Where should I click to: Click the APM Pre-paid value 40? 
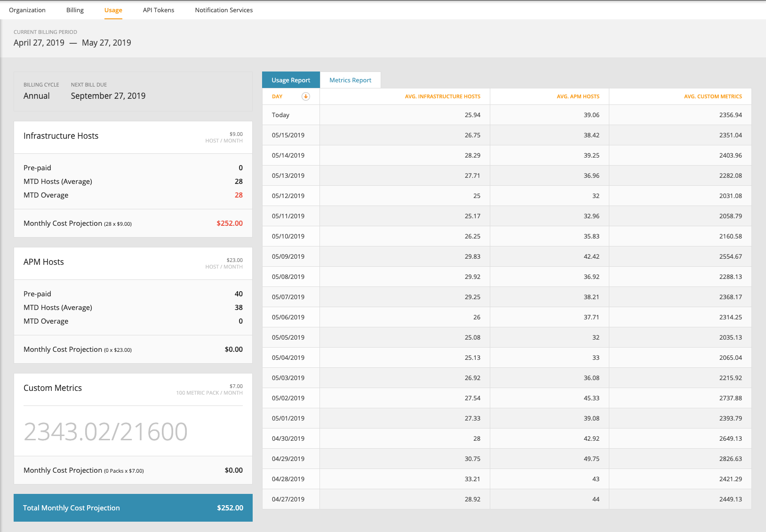(x=239, y=294)
